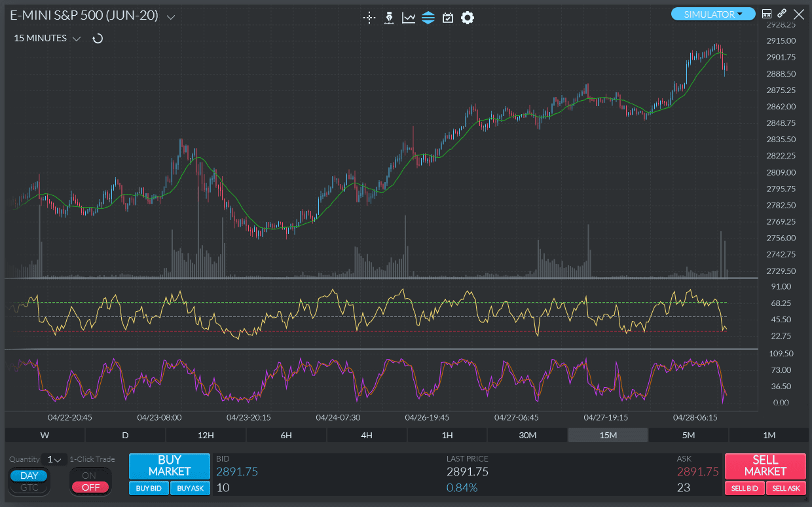The image size is (812, 507).
Task: Switch to the 1H timeframe tab
Action: [x=447, y=435]
